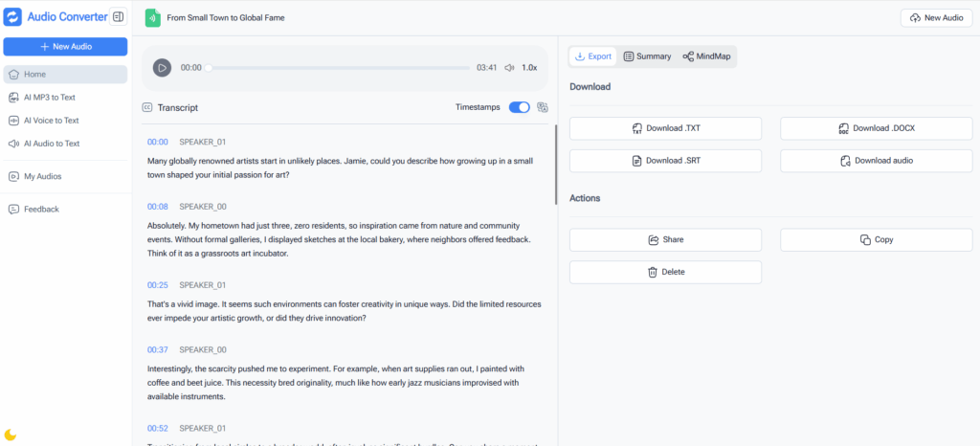Click the Transcript CC icon
The width and height of the screenshot is (980, 446).
pyautogui.click(x=146, y=107)
